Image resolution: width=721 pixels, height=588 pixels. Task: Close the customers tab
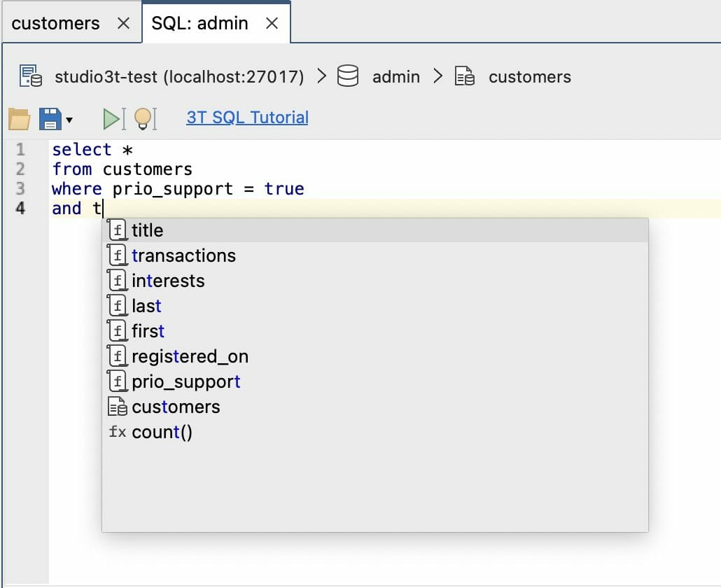123,23
